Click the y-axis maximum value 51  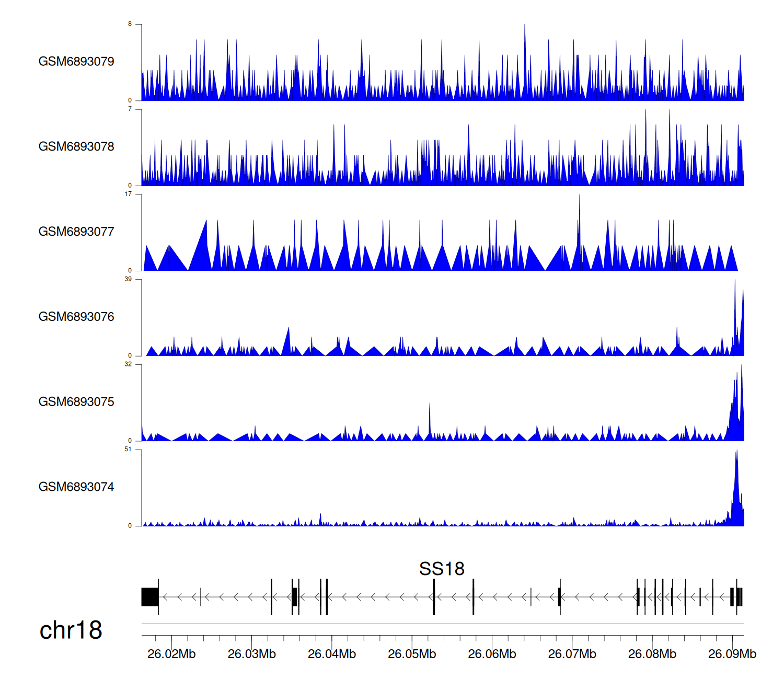point(128,450)
